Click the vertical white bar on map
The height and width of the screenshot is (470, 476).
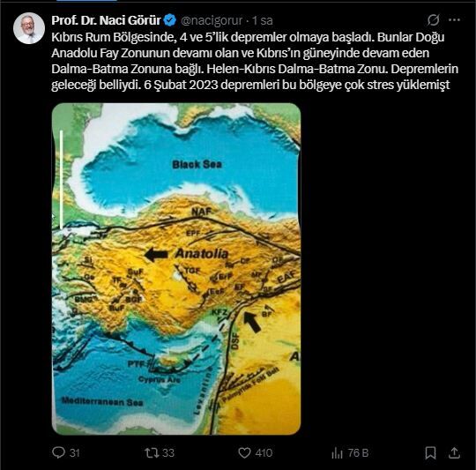point(61,180)
